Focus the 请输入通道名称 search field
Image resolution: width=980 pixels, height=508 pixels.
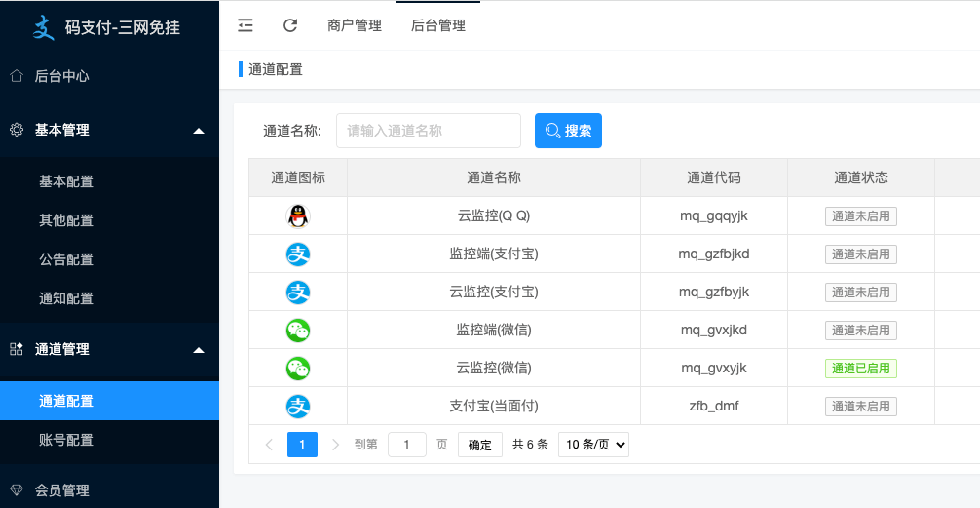[429, 131]
